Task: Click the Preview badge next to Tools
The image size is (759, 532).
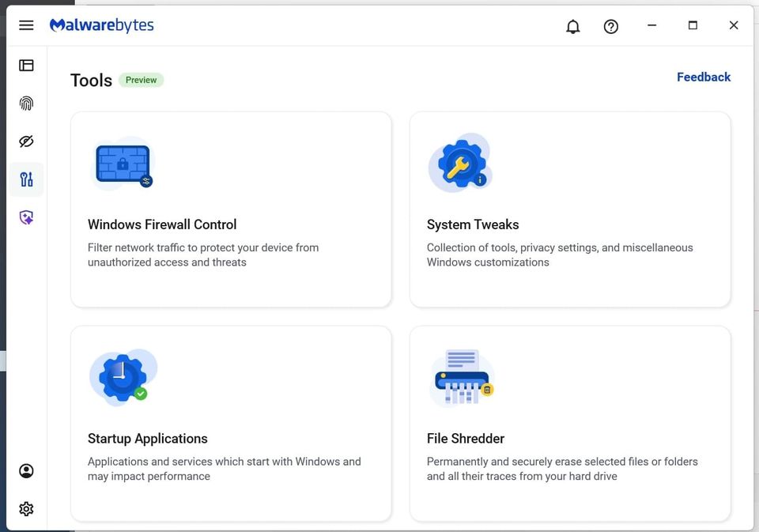Action: click(x=141, y=79)
